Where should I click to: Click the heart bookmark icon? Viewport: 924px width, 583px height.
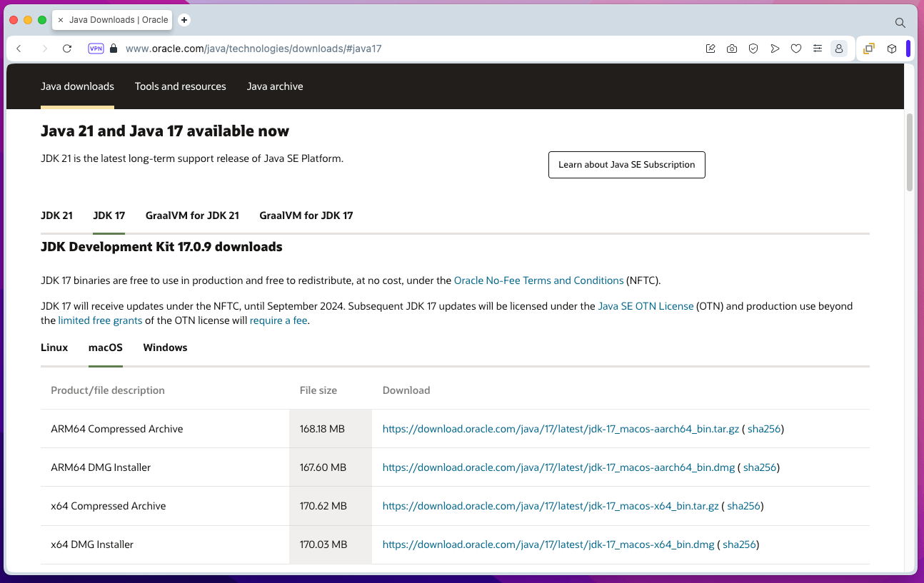coord(796,49)
